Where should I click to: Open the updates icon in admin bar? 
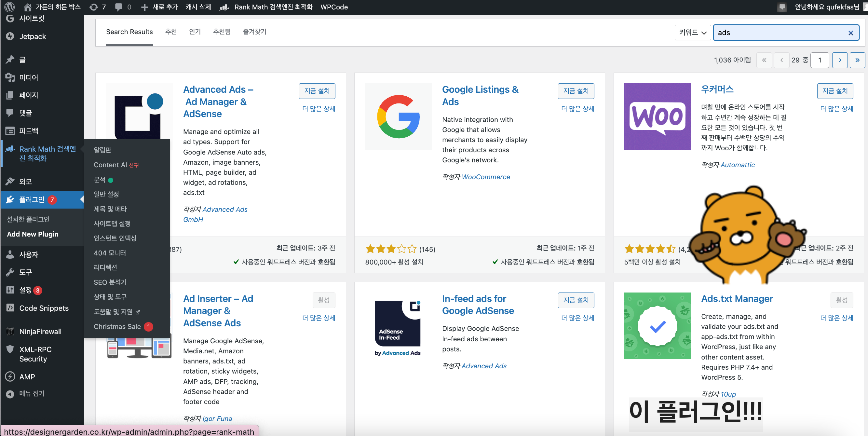tap(94, 7)
